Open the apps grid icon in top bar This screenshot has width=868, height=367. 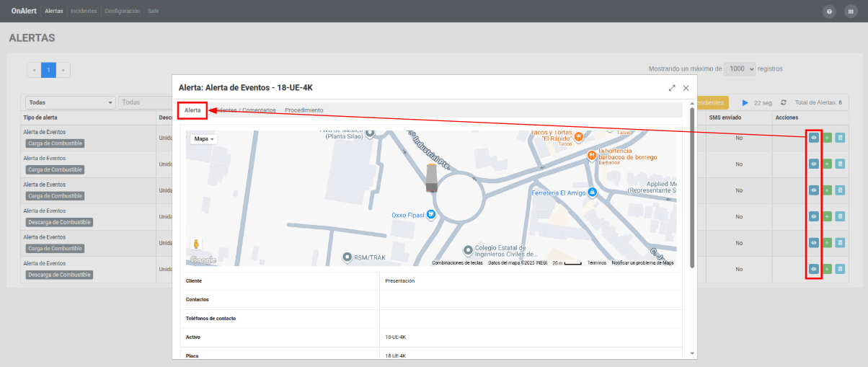(850, 12)
